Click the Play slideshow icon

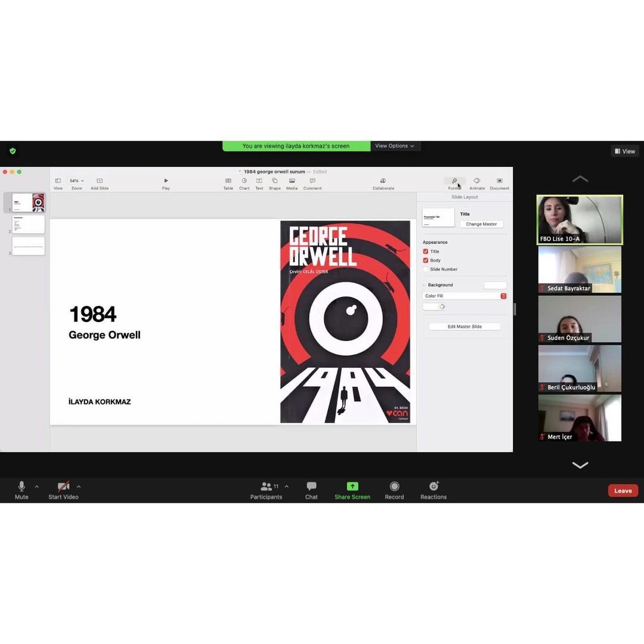(x=166, y=181)
